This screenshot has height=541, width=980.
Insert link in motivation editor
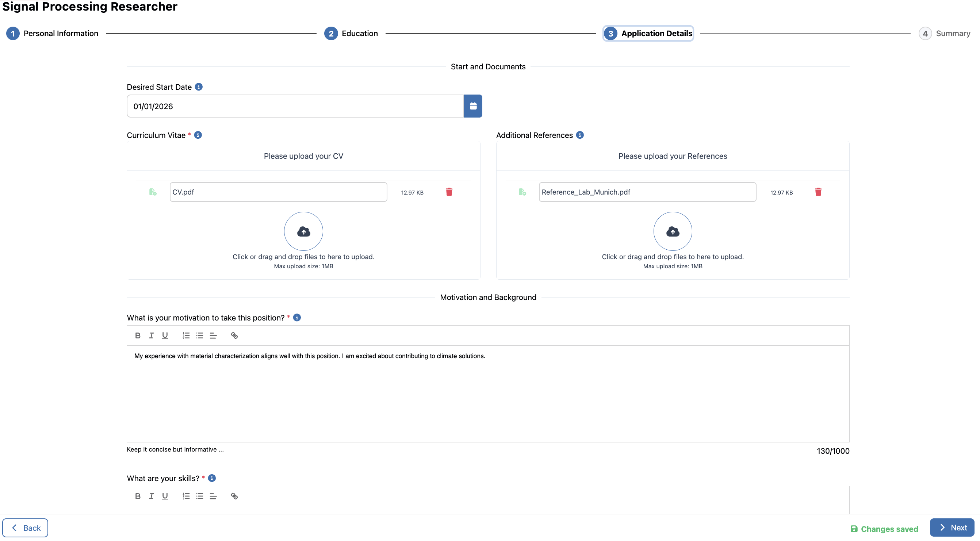point(234,335)
